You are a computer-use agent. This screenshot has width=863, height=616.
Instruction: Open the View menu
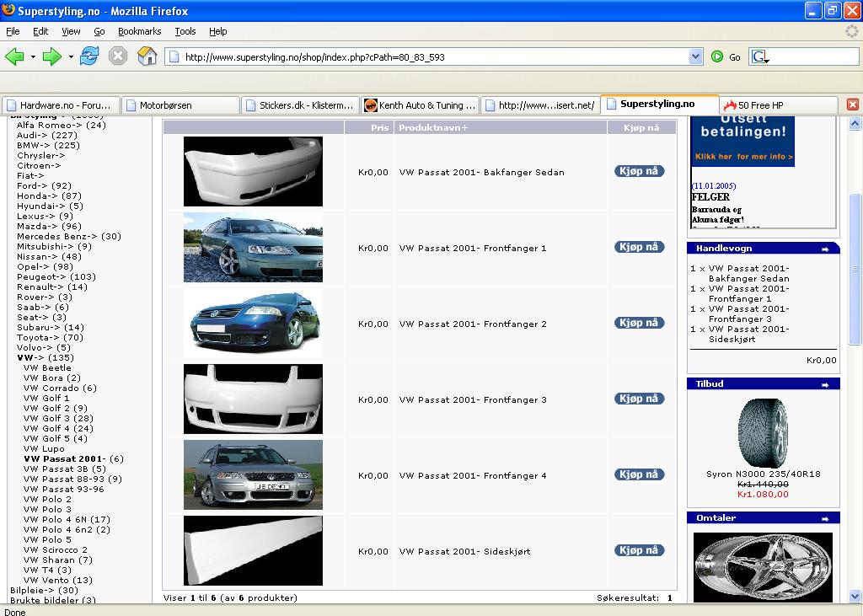pyautogui.click(x=71, y=31)
